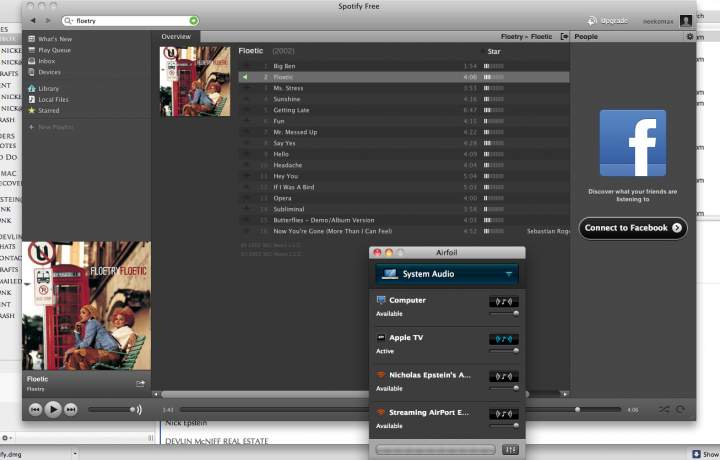
Task: Select the track Getting Late
Action: pyautogui.click(x=404, y=110)
